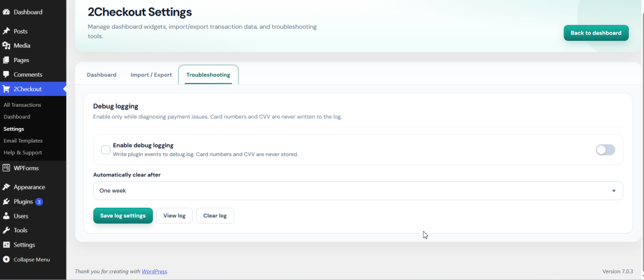644x280 pixels.
Task: Click the Pages document icon
Action: tap(6, 60)
